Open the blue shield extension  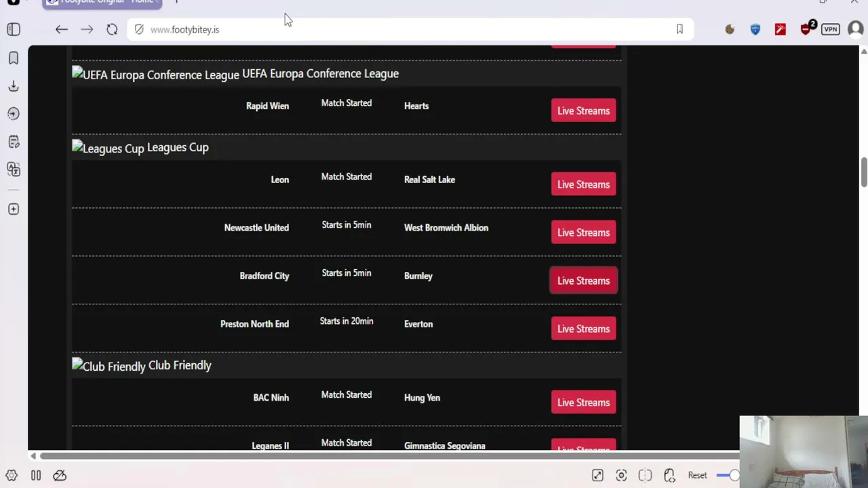(x=755, y=29)
